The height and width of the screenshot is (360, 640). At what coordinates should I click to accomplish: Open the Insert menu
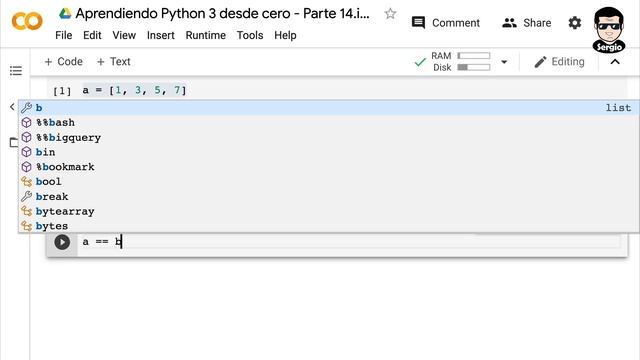[x=161, y=36]
